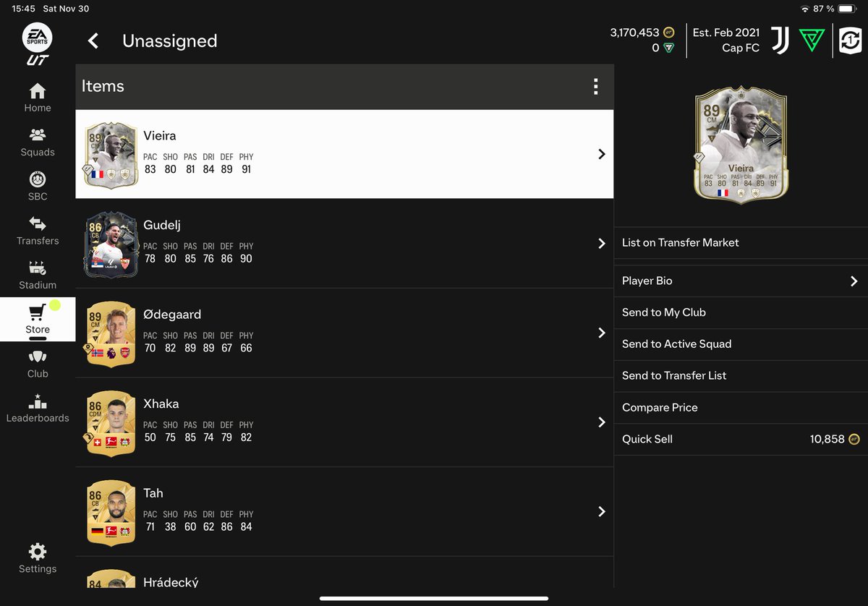Tap the Juventus club badge
This screenshot has height=606, width=868.
point(780,40)
